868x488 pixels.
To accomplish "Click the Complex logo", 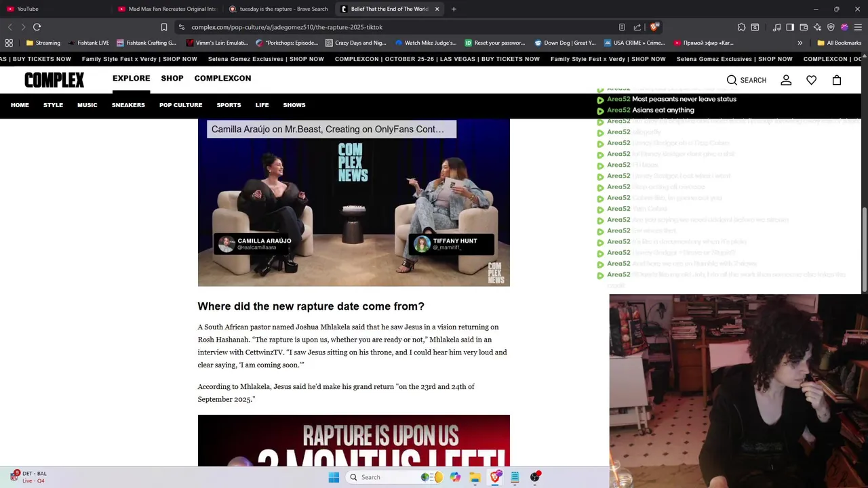I will pos(54,80).
